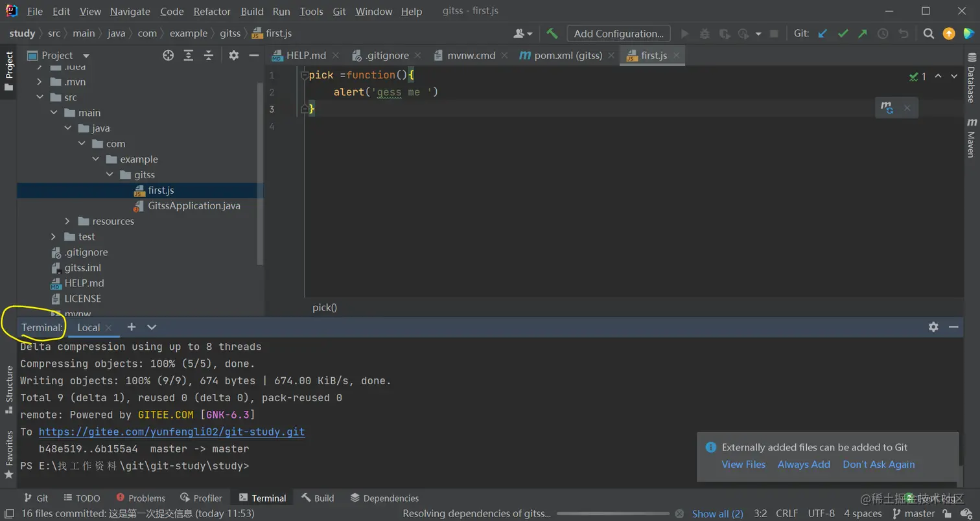The width and height of the screenshot is (980, 521).
Task: Click Run with Coverage icon
Action: pos(724,34)
